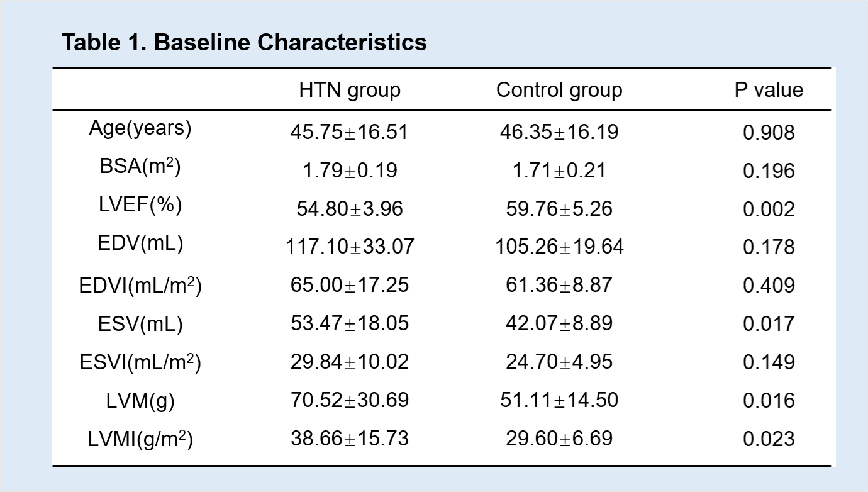
Task: Click the ESVI row label
Action: (x=140, y=362)
